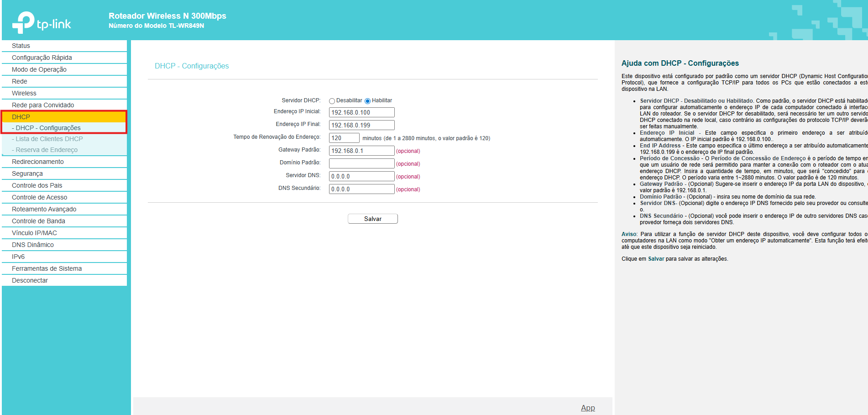Click the Domínio Padrão input field
The width and height of the screenshot is (868, 415).
pyautogui.click(x=361, y=163)
